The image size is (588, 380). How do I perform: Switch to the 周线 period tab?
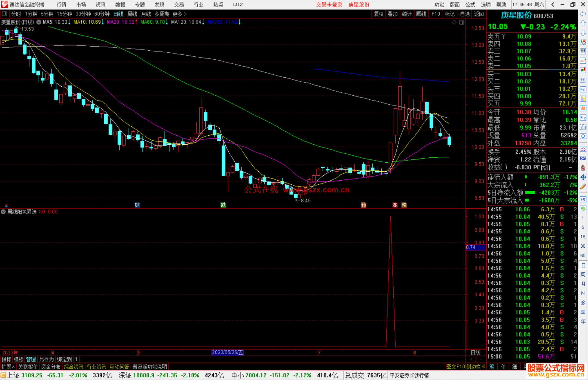(x=132, y=14)
